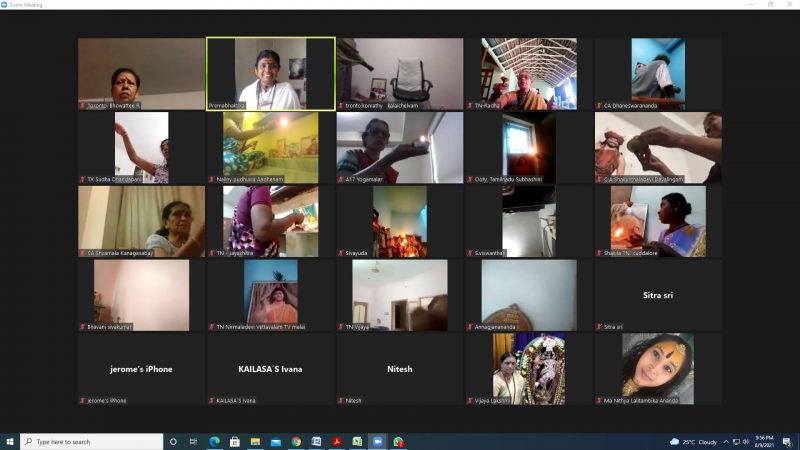
Task: Click the Task View icon in taskbar
Action: click(193, 441)
